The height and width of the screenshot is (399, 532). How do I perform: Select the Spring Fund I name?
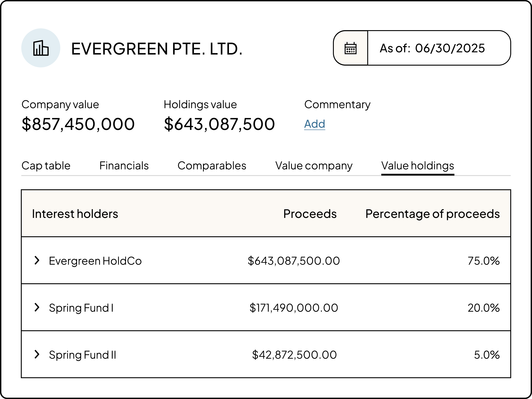[81, 308]
